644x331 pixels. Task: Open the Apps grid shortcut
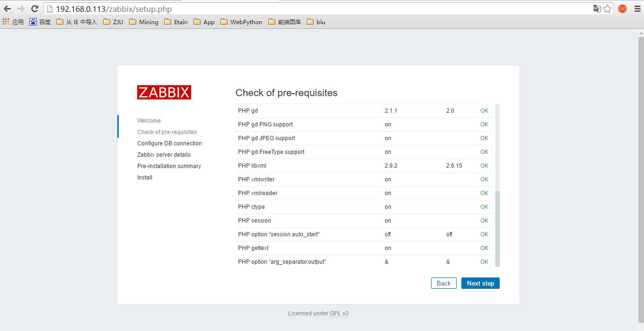click(x=13, y=22)
